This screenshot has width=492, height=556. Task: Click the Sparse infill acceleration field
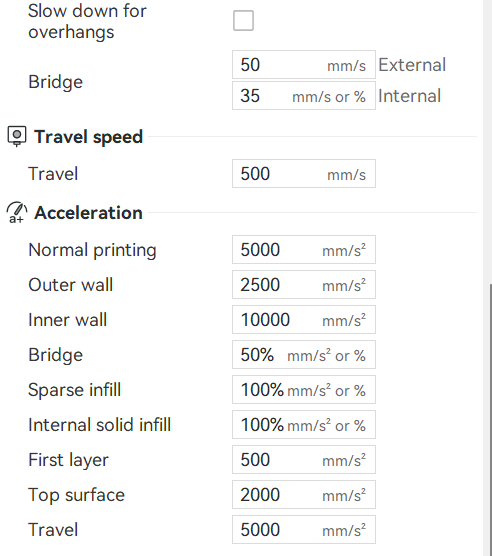tap(304, 390)
